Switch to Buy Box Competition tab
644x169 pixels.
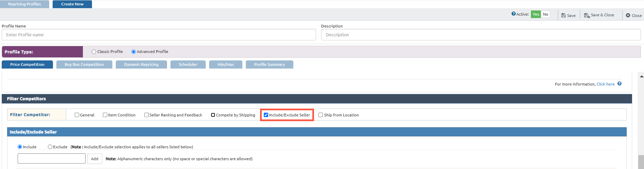84,64
